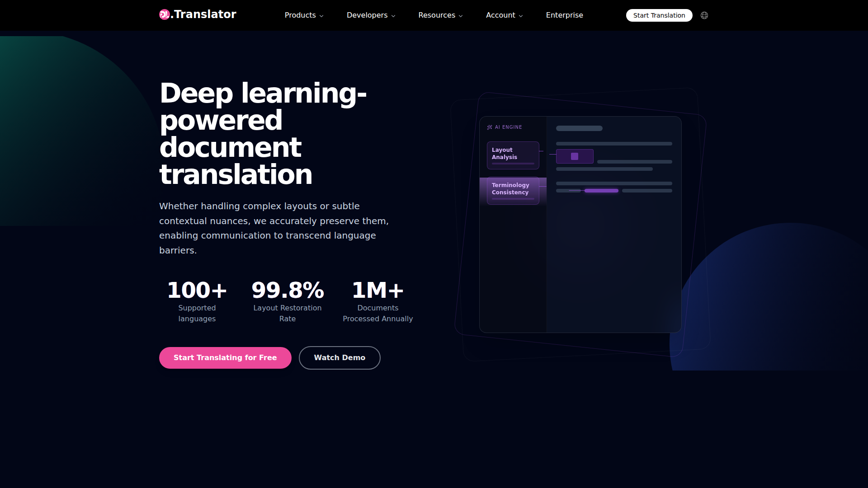Open the Account menu

click(504, 15)
